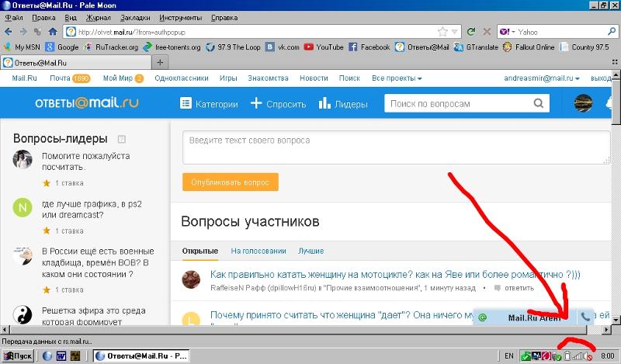Reload the page with the green refresh icon
The height and width of the screenshot is (364, 621).
click(471, 32)
